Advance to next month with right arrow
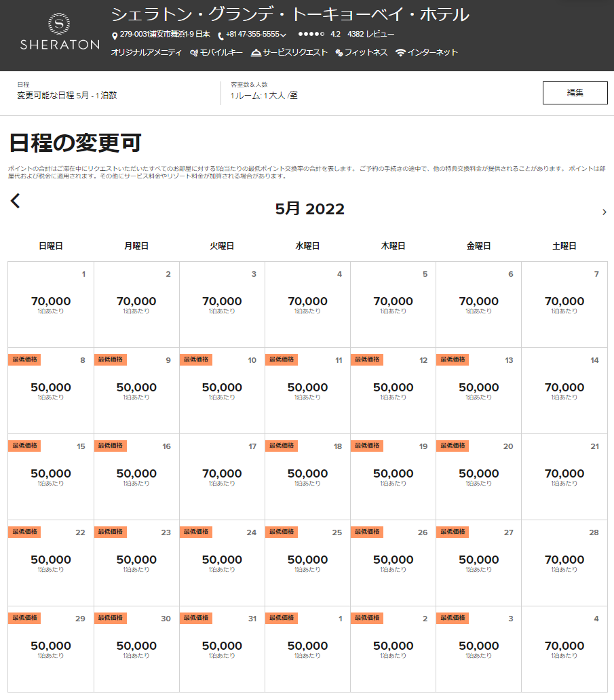Screen dimensions: 614x700 click(x=604, y=212)
